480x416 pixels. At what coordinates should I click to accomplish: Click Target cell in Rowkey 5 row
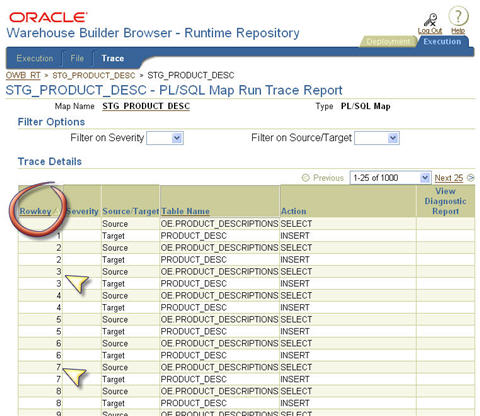coord(113,331)
